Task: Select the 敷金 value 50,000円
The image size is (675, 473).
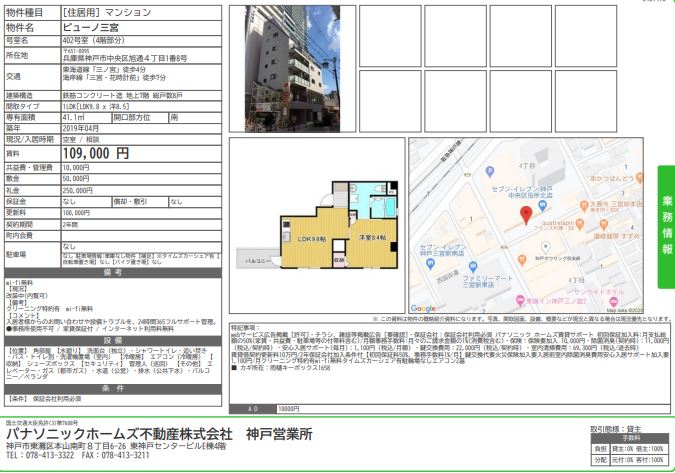Action: pos(76,179)
